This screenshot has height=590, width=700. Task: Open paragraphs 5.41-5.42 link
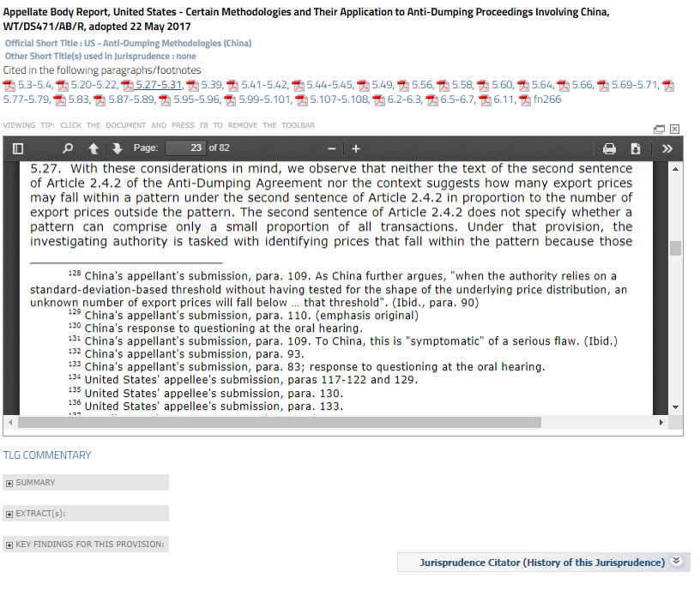pyautogui.click(x=264, y=85)
